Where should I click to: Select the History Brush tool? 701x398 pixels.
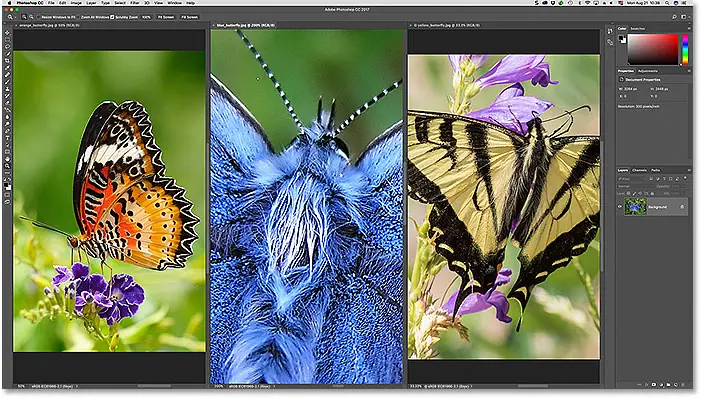click(8, 95)
